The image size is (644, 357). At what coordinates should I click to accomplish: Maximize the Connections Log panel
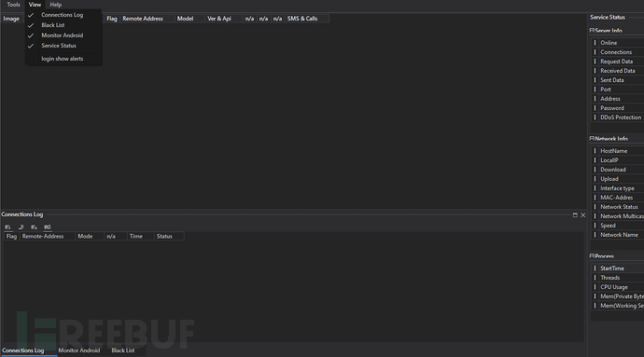click(575, 215)
